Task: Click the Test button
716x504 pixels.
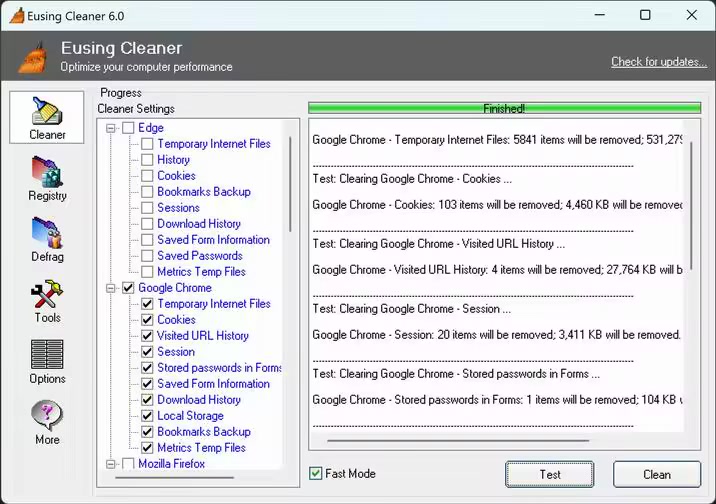Action: pyautogui.click(x=550, y=474)
